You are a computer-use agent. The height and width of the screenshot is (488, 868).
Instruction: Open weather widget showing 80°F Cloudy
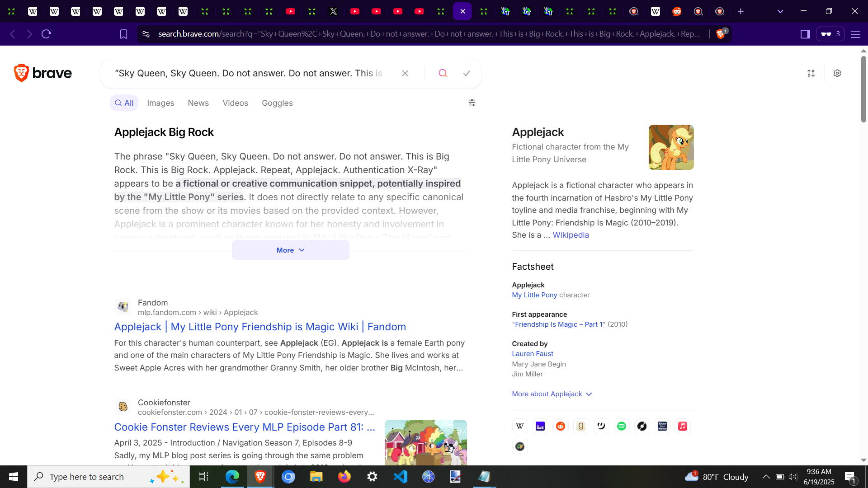717,477
